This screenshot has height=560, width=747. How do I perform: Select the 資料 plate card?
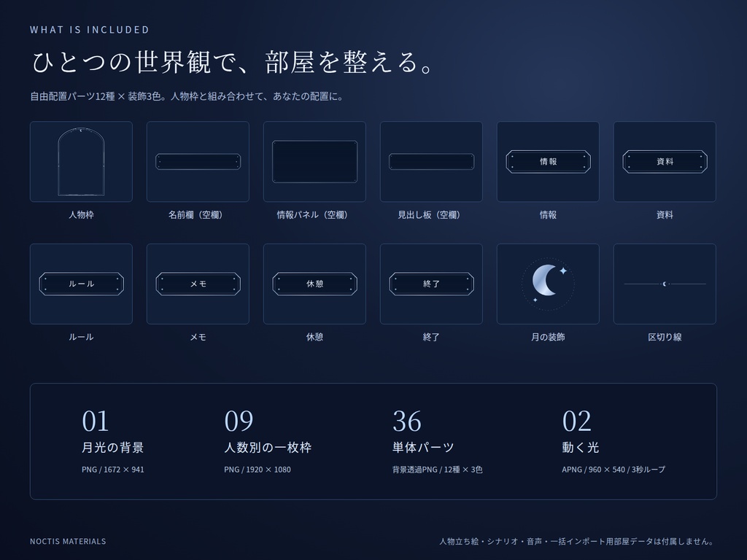tap(665, 161)
